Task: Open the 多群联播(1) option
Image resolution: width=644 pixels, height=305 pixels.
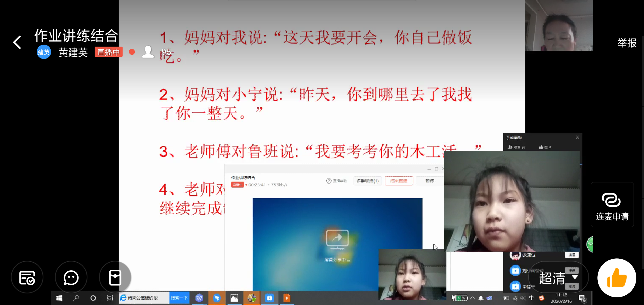Action: pos(367,181)
